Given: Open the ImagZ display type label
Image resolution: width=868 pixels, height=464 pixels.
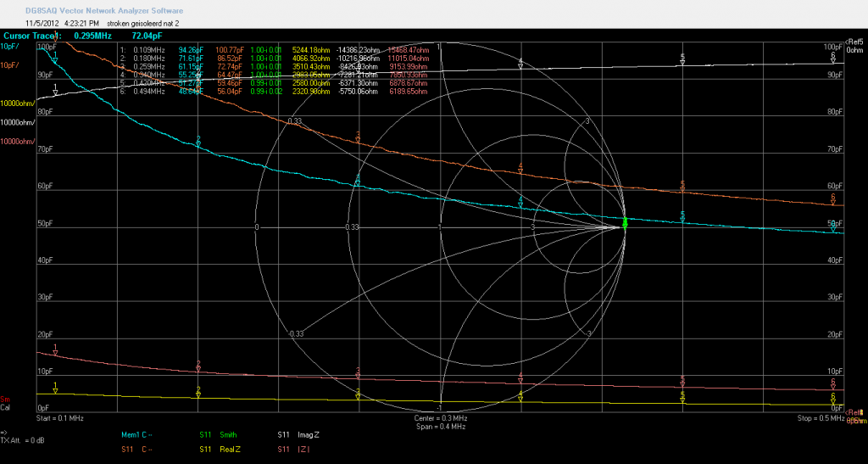Looking at the screenshot, I should point(309,434).
